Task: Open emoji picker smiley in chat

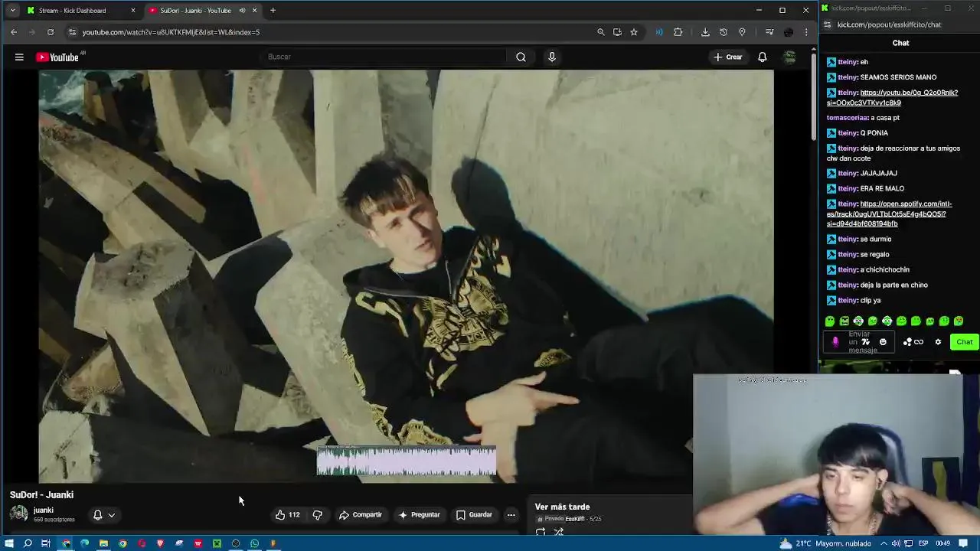Action: point(883,342)
